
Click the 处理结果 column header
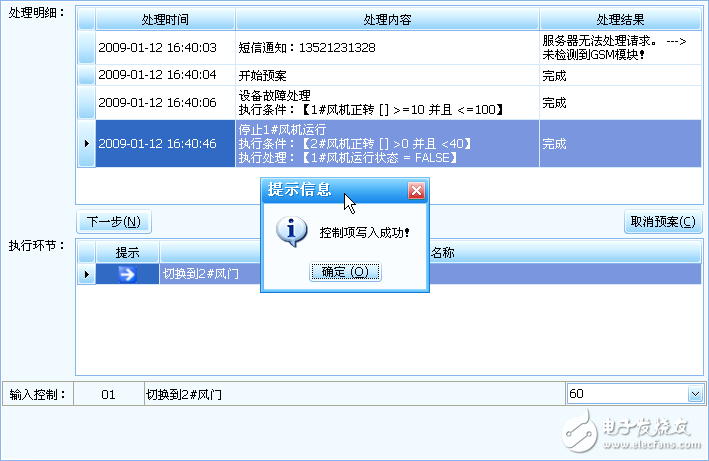[x=620, y=19]
